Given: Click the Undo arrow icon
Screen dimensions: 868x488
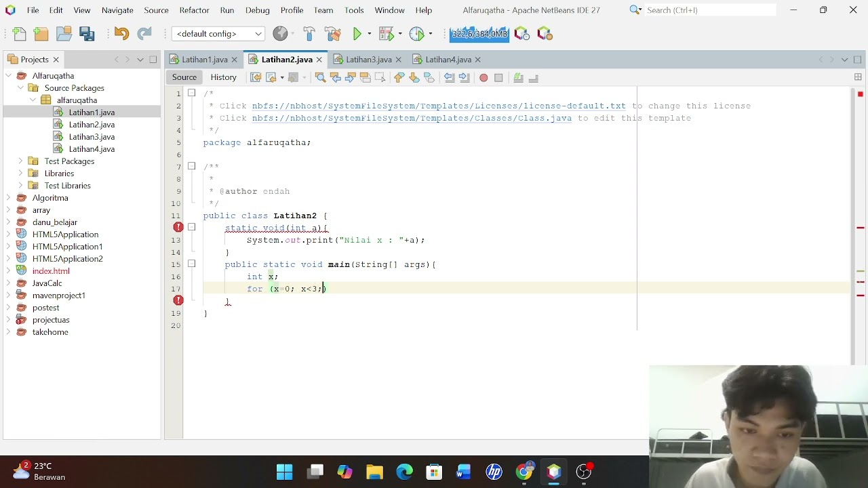Looking at the screenshot, I should coord(121,34).
